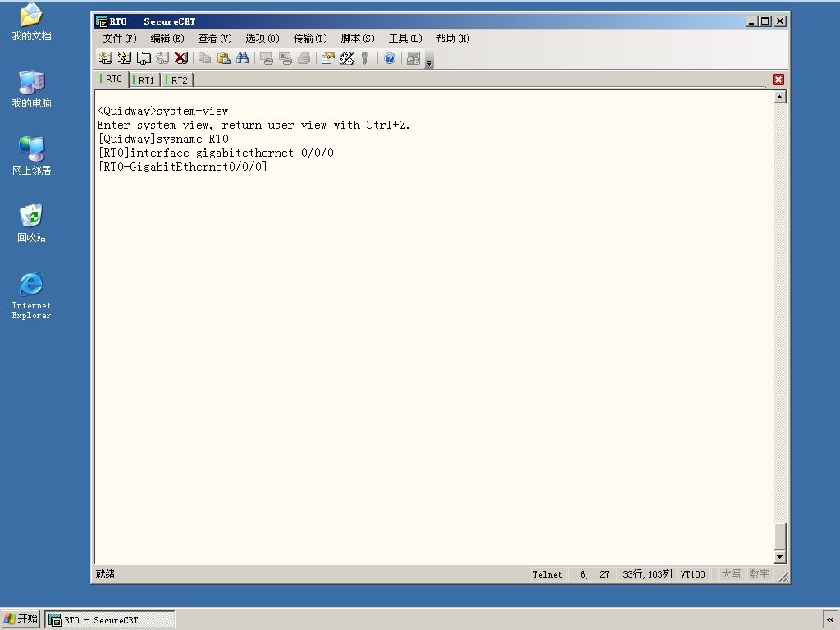Click the 开始 Start button
The height and width of the screenshot is (630, 840).
tap(21, 619)
